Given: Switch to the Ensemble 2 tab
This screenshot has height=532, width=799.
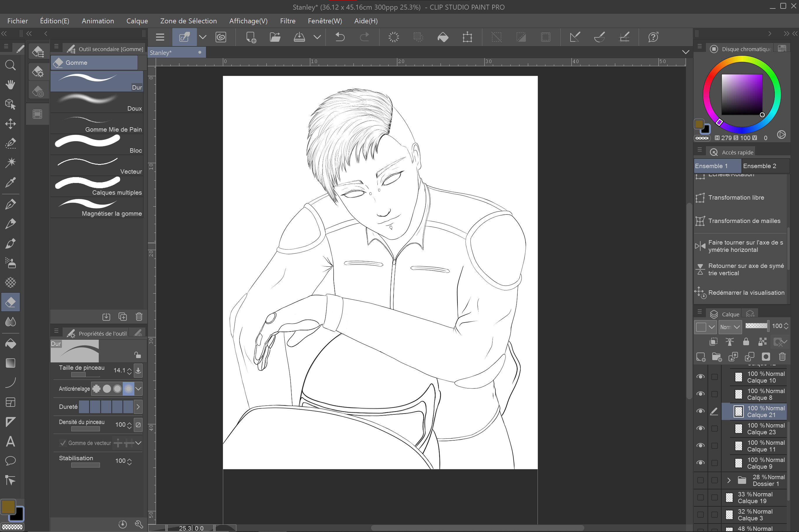Looking at the screenshot, I should pos(759,166).
